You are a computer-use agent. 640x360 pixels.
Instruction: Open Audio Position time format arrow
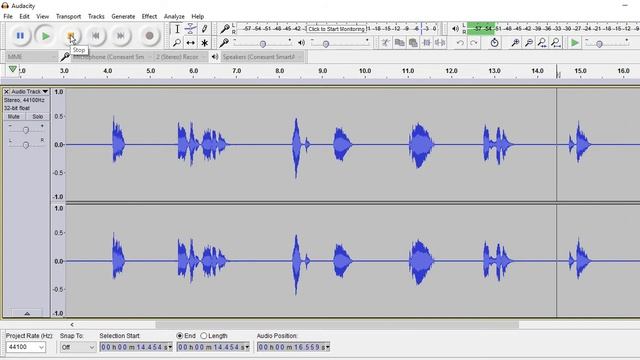(x=327, y=347)
